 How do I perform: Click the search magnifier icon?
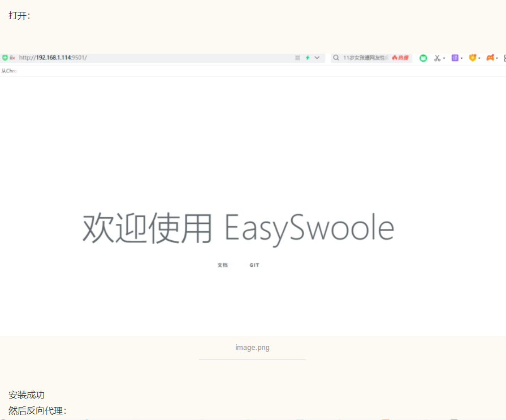336,58
